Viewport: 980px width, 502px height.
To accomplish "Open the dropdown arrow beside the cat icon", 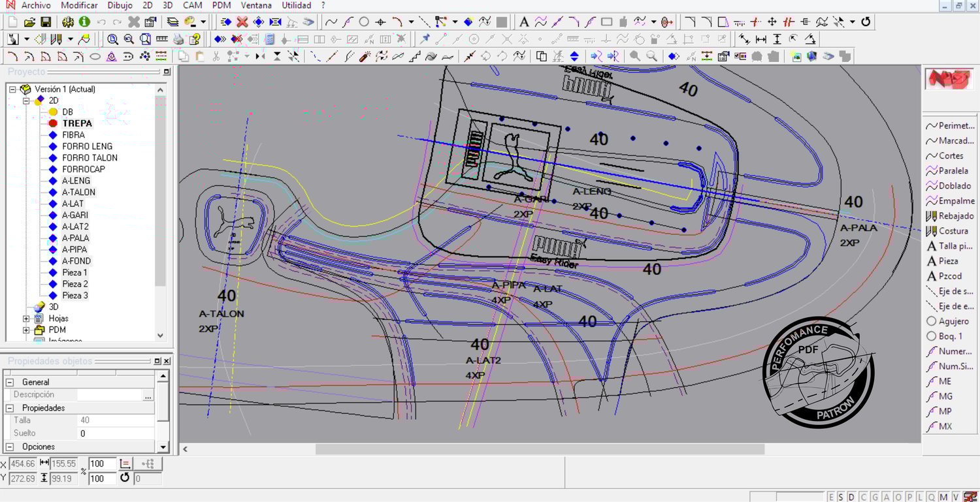I will click(26, 39).
